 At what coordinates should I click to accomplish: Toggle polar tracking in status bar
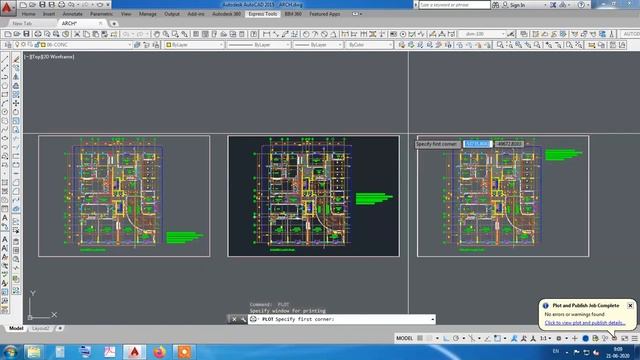(456, 338)
